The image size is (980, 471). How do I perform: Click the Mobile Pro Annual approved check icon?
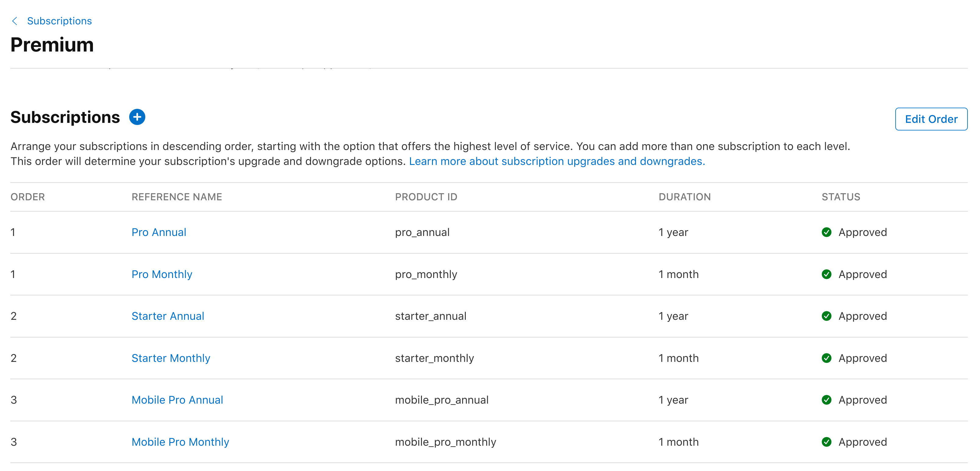point(826,400)
